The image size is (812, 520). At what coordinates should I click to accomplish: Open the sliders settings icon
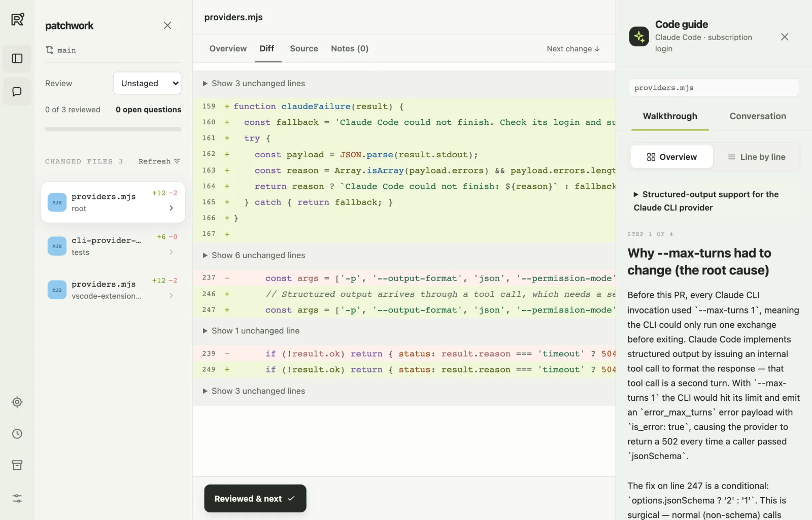pos(17,499)
